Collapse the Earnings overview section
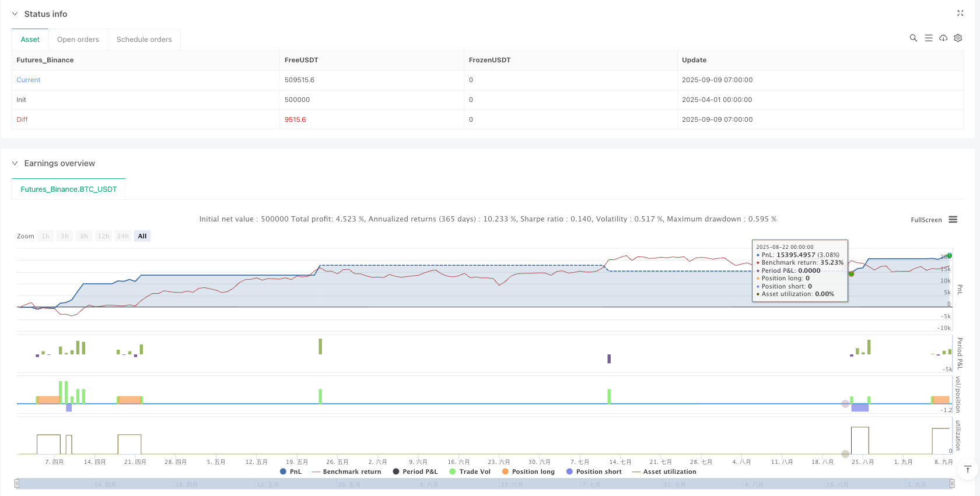The image size is (980, 496). coord(15,164)
